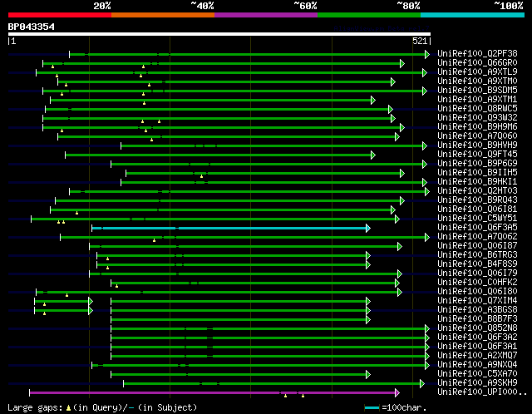The height and width of the screenshot is (414, 532).
Task: Click the UniRef100_A2XMQ7 label
Action: tap(477, 356)
